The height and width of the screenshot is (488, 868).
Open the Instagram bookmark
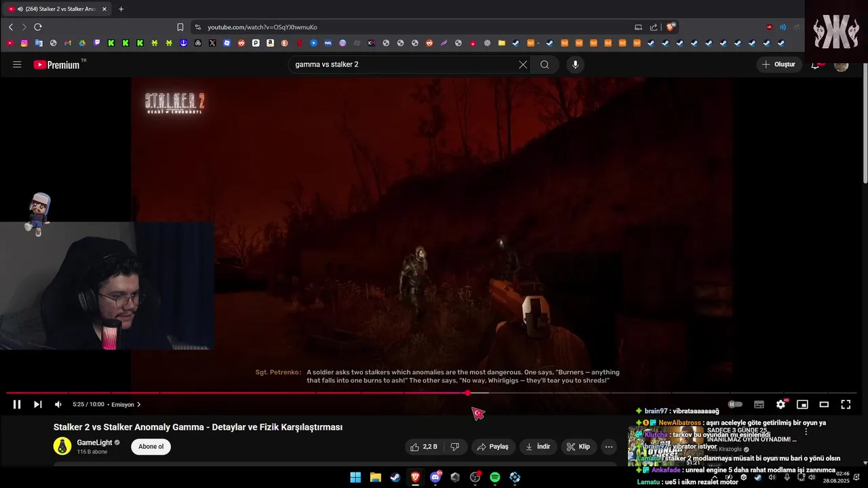[24, 43]
